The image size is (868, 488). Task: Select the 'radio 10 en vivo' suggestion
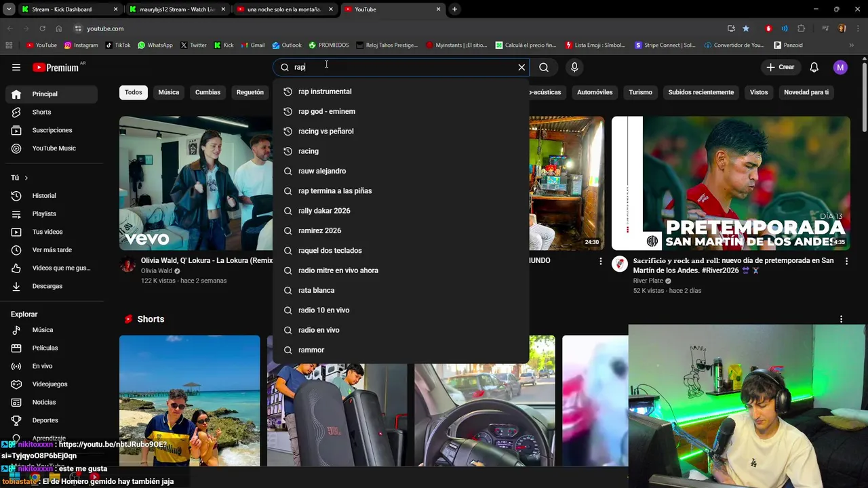click(400, 310)
